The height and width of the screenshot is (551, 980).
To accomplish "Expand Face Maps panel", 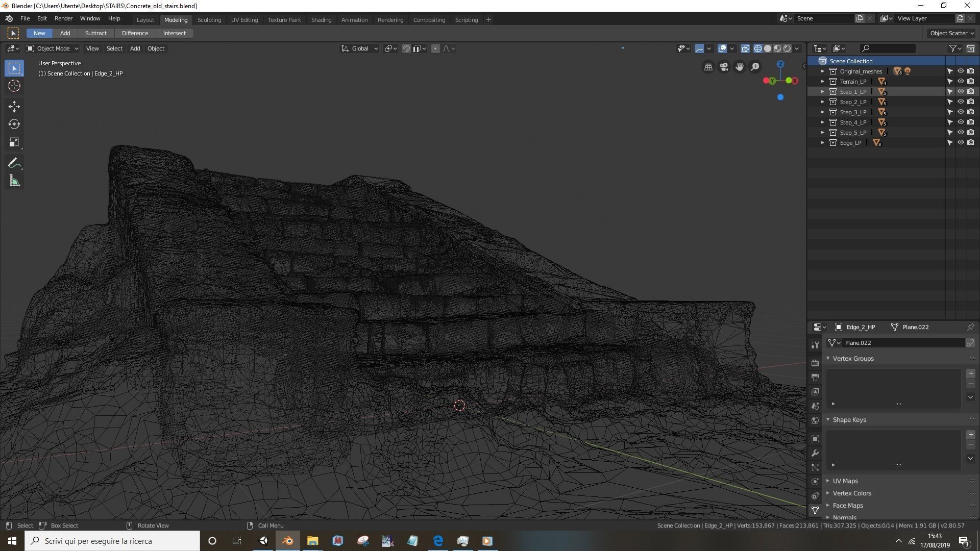I will pos(828,506).
